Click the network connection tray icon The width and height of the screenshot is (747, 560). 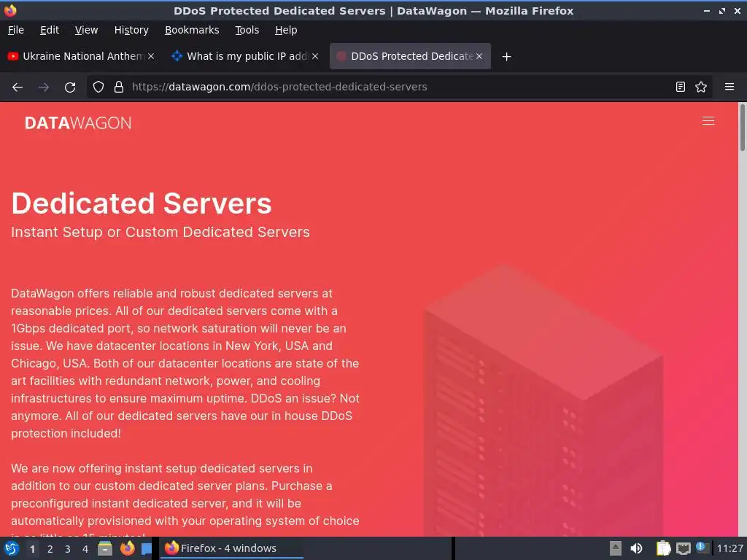683,548
